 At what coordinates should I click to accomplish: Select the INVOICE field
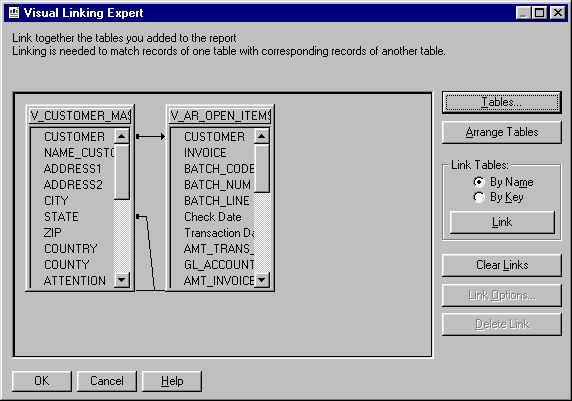pos(205,153)
